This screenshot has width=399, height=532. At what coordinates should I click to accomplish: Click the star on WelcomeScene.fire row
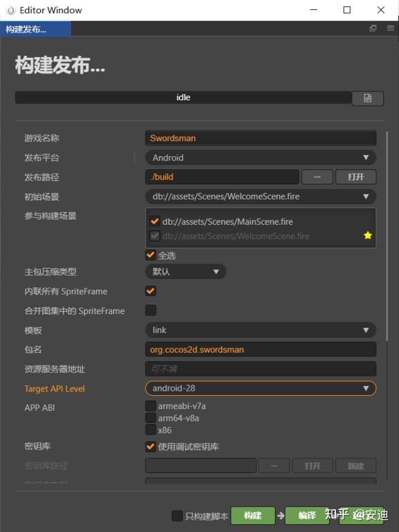click(x=368, y=235)
